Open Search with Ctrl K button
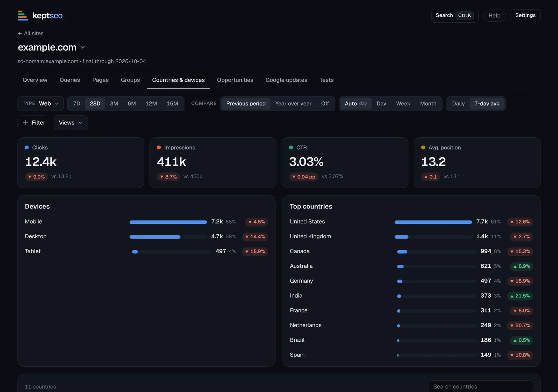This screenshot has width=558, height=392. coord(455,15)
